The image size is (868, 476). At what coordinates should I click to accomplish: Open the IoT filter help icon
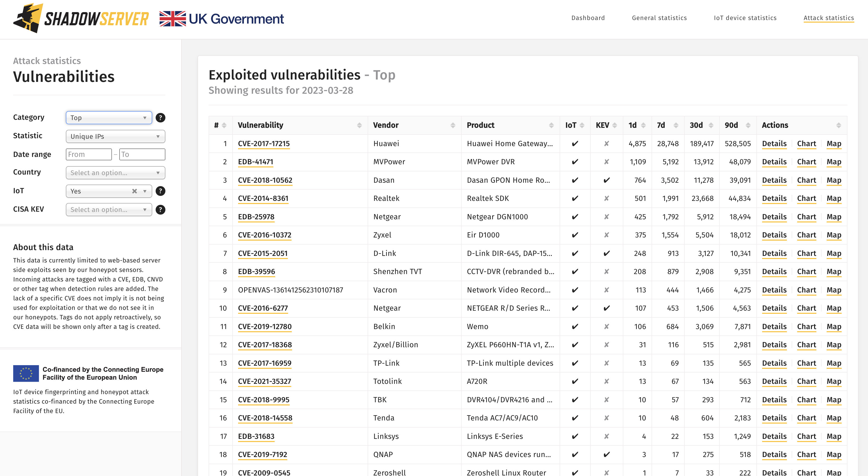click(x=160, y=191)
